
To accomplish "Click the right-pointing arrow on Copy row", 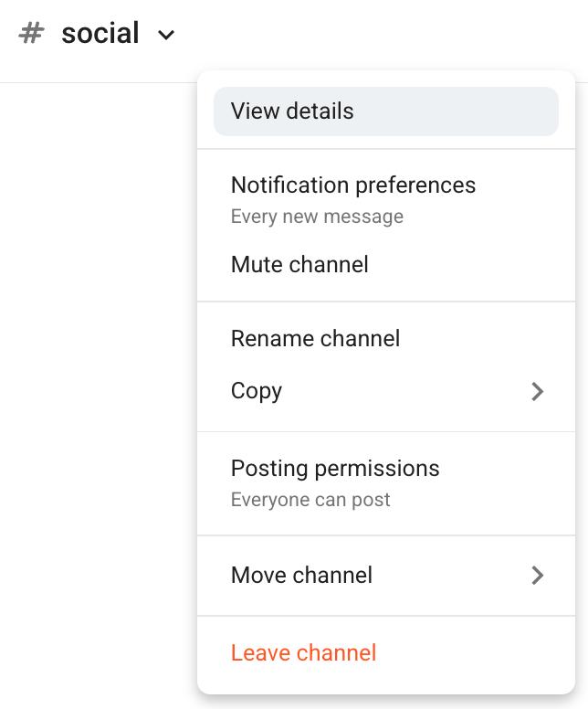I will click(538, 392).
